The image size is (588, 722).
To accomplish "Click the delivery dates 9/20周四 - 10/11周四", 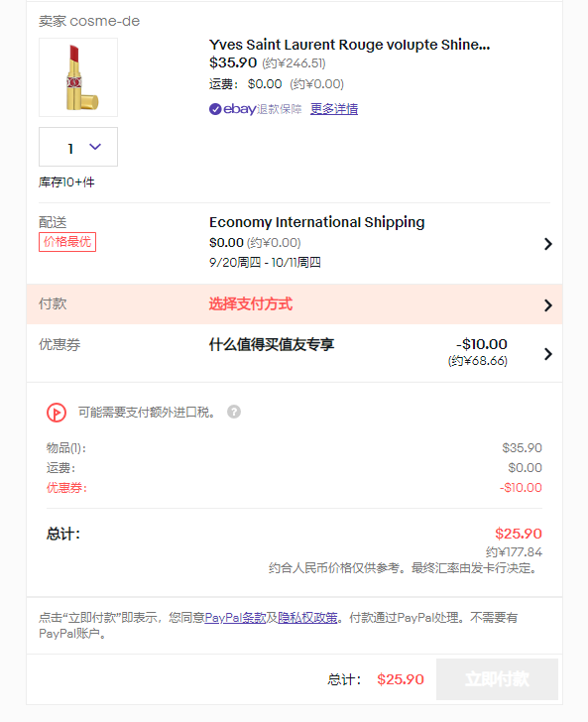I will tap(265, 263).
